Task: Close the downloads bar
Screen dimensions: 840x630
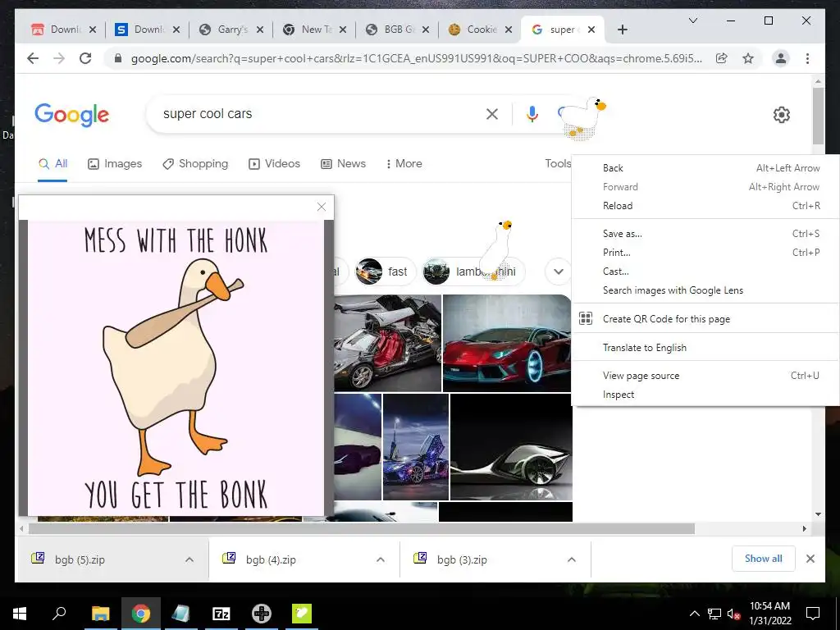Action: pos(810,559)
